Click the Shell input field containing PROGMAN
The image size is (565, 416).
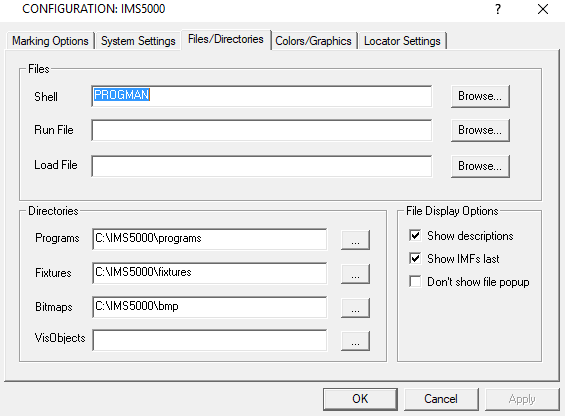262,96
